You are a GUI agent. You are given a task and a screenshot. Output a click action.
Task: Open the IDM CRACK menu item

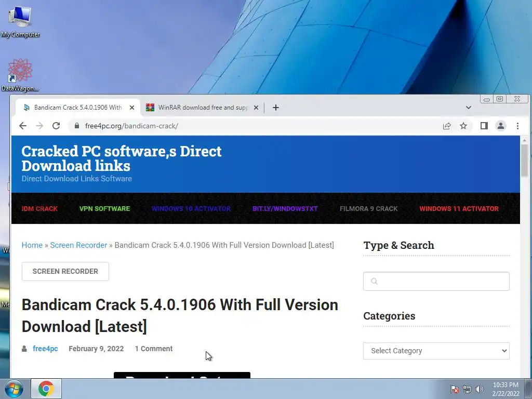tap(39, 209)
